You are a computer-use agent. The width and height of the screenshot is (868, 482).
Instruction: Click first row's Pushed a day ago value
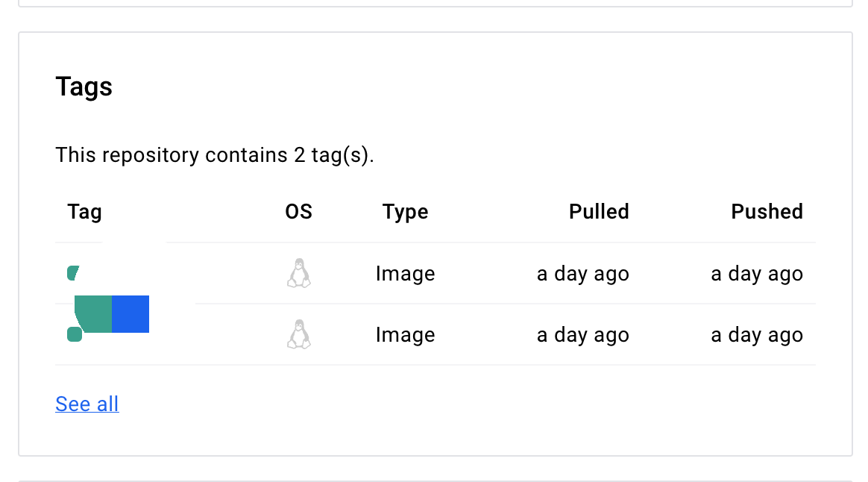pyautogui.click(x=757, y=274)
